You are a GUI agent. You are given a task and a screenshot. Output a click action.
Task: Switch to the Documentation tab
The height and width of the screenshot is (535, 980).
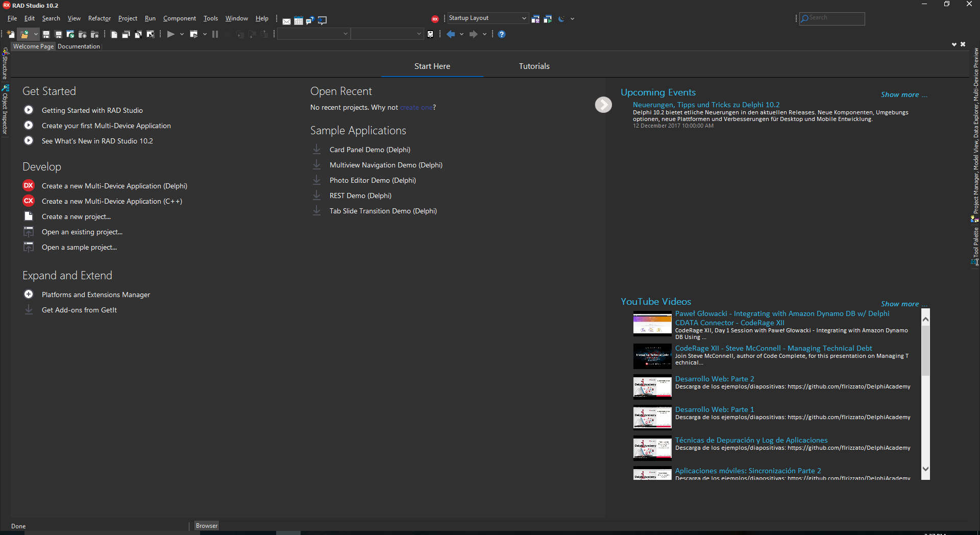[x=79, y=46]
